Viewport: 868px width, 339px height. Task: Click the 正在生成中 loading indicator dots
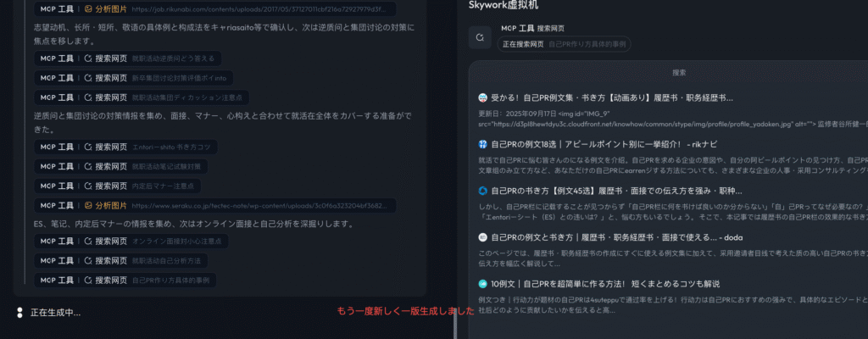coord(19,313)
